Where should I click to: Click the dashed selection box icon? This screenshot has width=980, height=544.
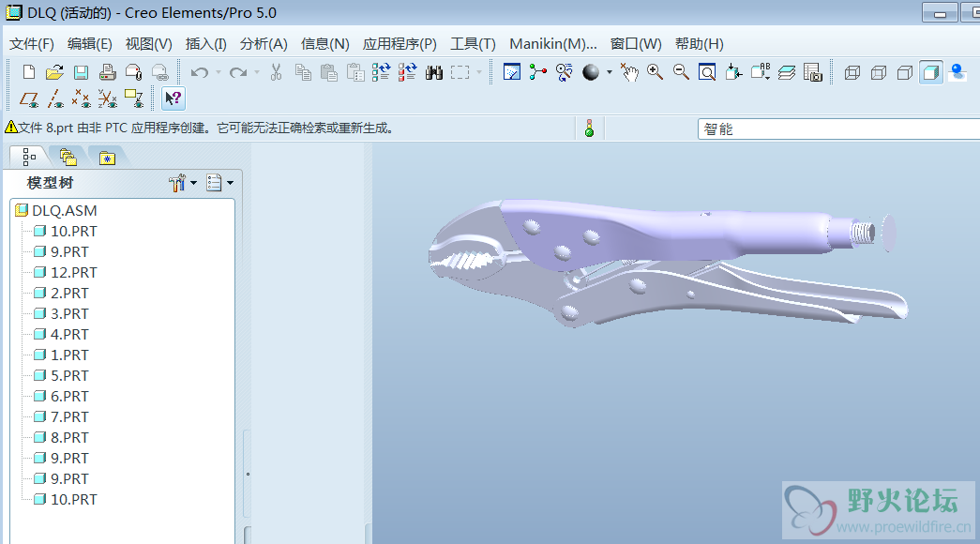pos(460,72)
